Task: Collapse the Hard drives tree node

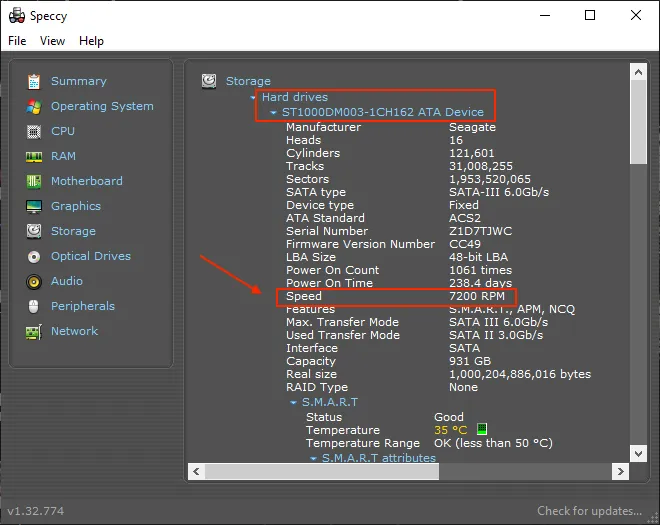Action: pyautogui.click(x=254, y=98)
